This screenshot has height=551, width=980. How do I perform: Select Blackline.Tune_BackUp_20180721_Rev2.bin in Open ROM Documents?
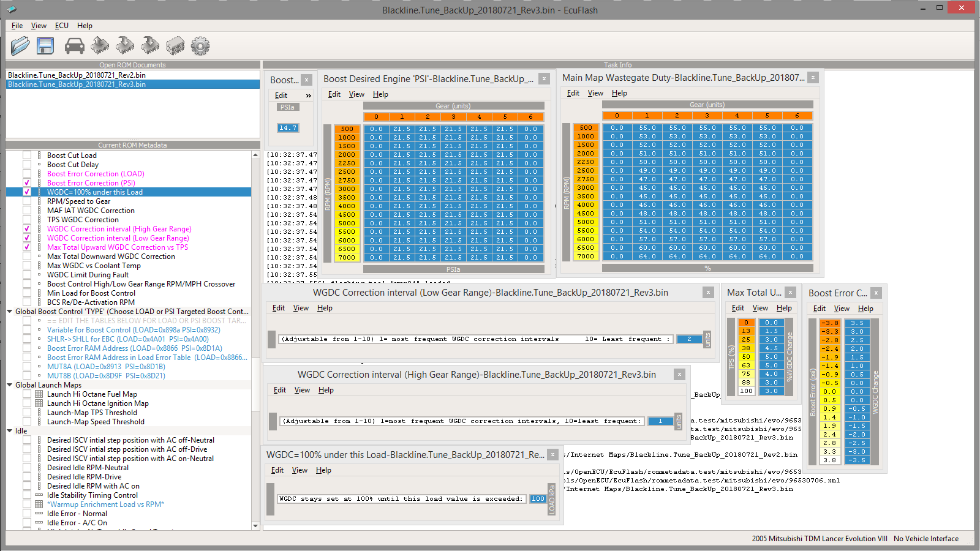[77, 75]
